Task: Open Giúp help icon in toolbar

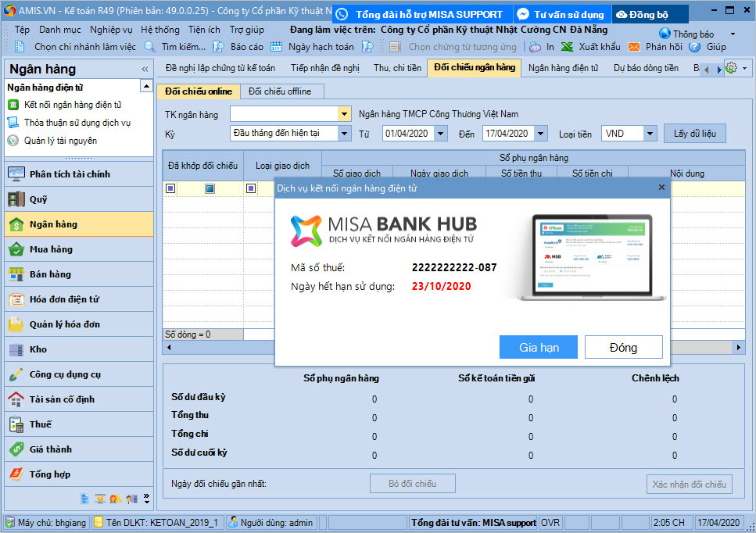Action: [694, 47]
